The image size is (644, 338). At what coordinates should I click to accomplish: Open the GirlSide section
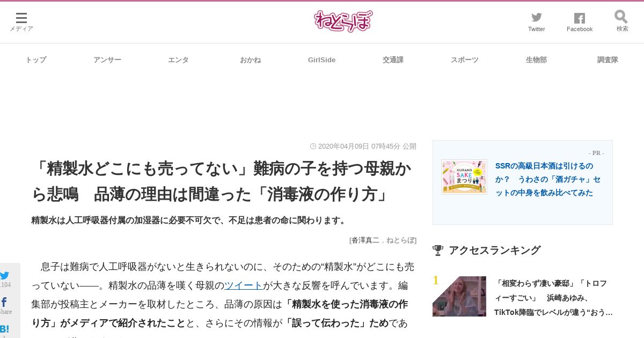pyautogui.click(x=321, y=60)
